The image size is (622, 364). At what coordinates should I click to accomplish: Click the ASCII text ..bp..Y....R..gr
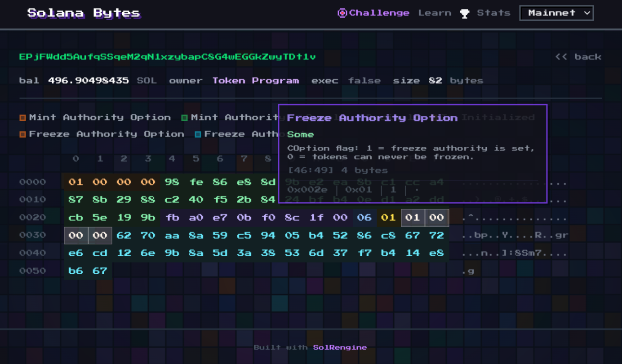click(x=515, y=236)
